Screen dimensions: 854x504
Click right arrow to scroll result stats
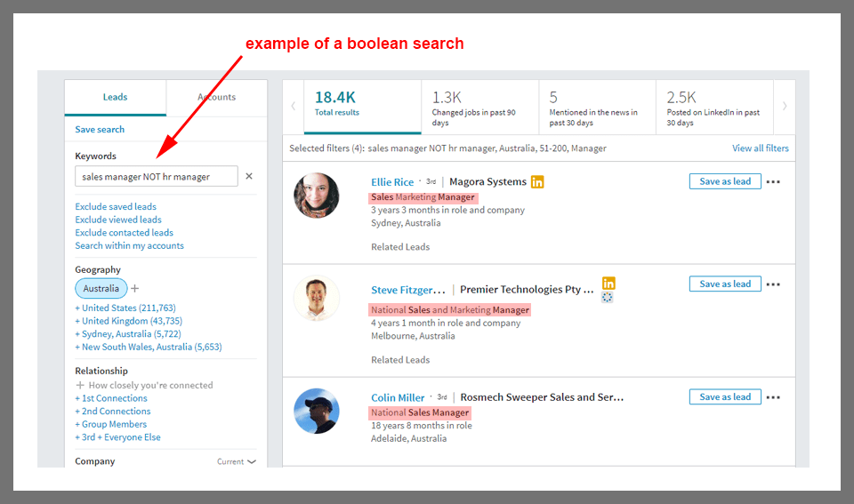pyautogui.click(x=785, y=106)
